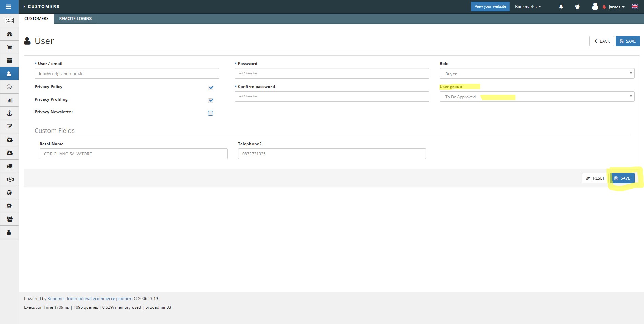Viewport: 644px width, 324px height.
Task: Open the archive box sidebar icon
Action: point(9,61)
